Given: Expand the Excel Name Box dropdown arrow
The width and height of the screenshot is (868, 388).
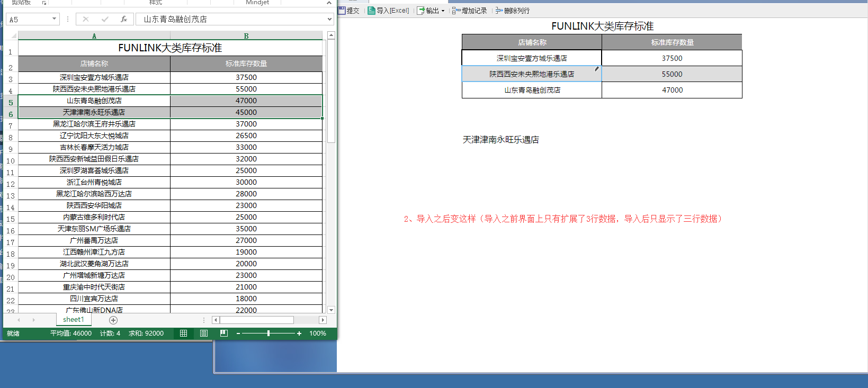Looking at the screenshot, I should pos(54,19).
